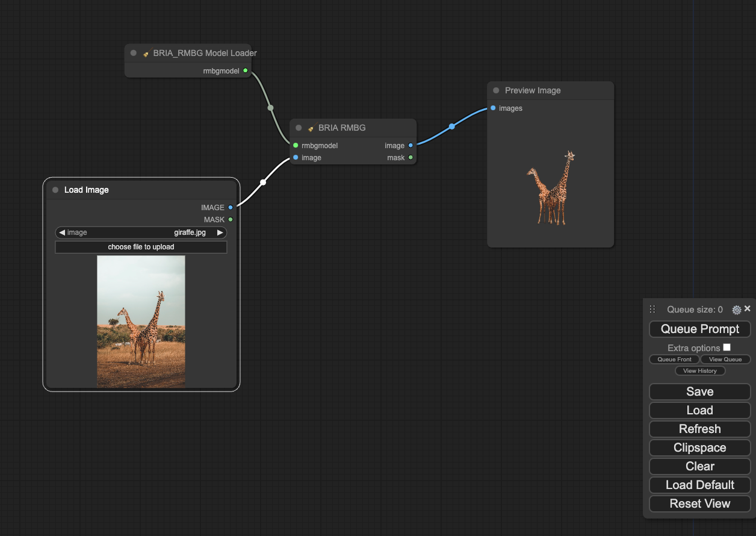Enable the Extra options checkbox

(x=727, y=347)
